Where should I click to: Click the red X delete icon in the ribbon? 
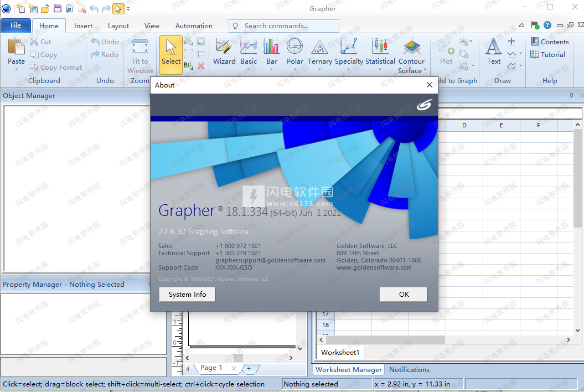tap(201, 66)
